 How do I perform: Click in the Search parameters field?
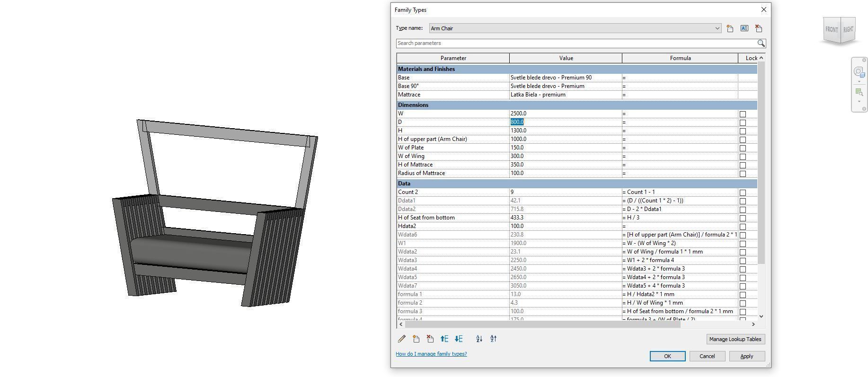coord(575,43)
